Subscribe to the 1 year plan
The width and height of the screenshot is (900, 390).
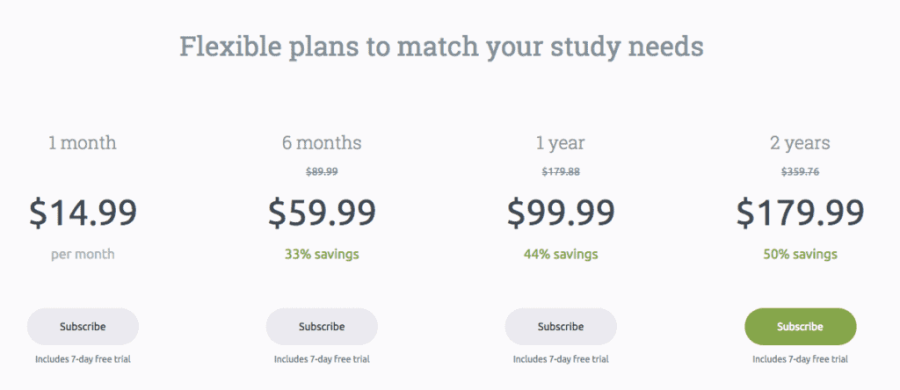pyautogui.click(x=561, y=326)
